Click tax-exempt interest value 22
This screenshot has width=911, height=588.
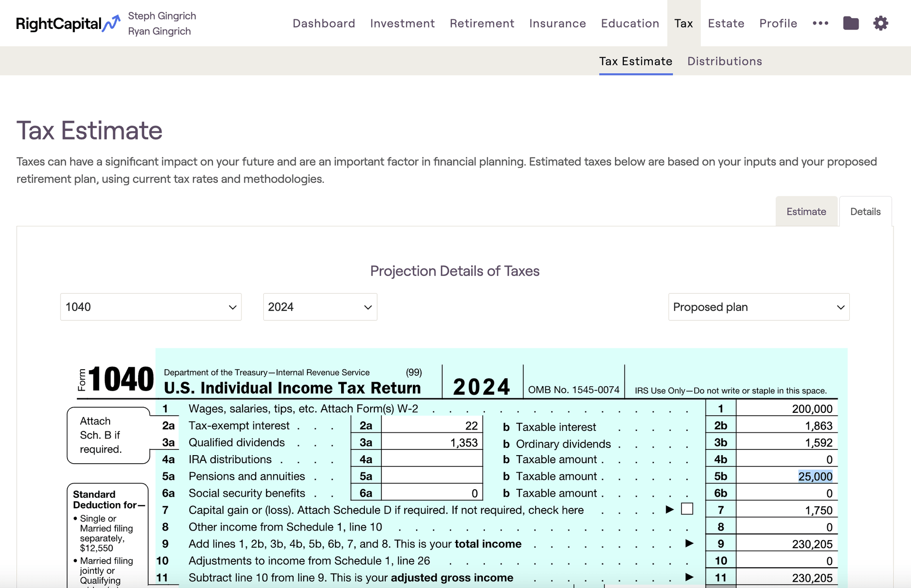[x=471, y=426]
